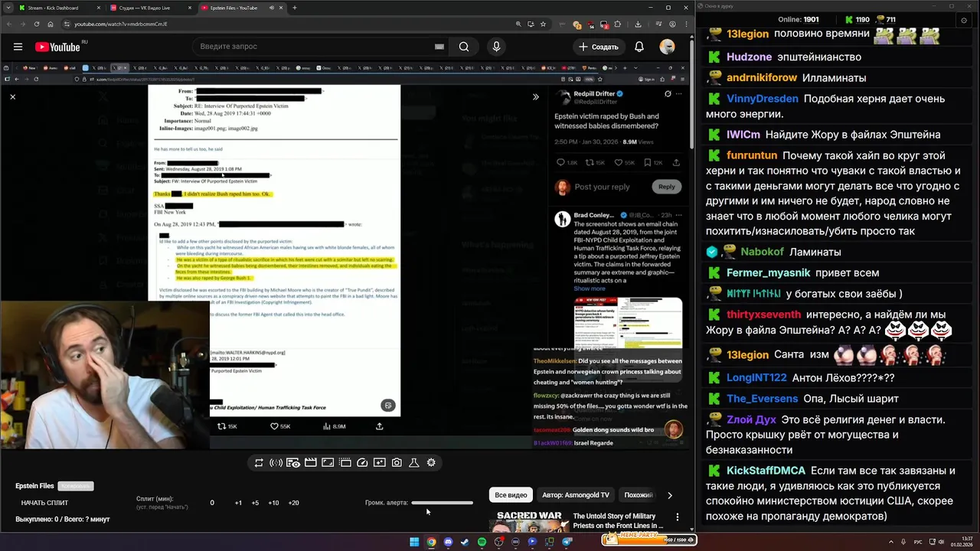The height and width of the screenshot is (551, 980).
Task: Open the SACRED WAR video thumbnail
Action: coord(529,520)
